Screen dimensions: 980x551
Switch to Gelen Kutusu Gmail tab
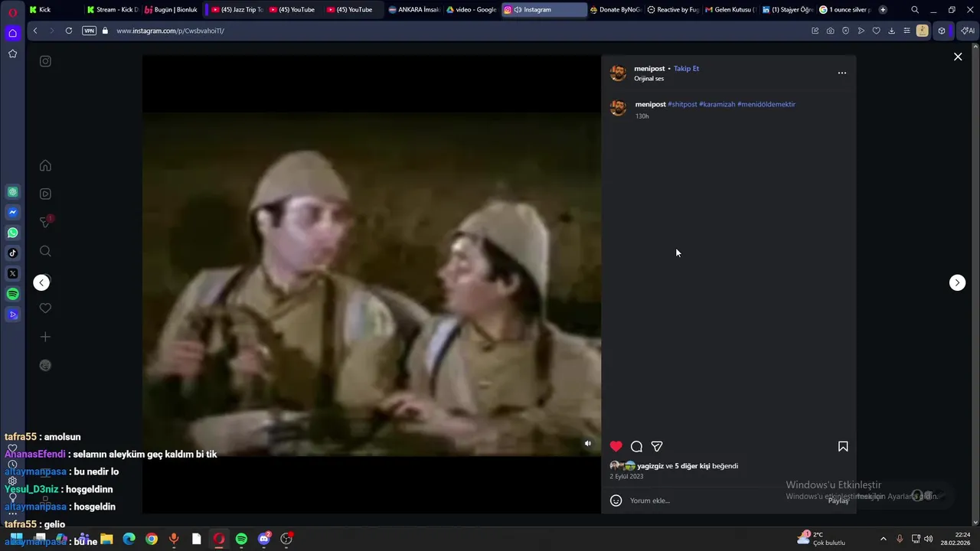point(730,10)
